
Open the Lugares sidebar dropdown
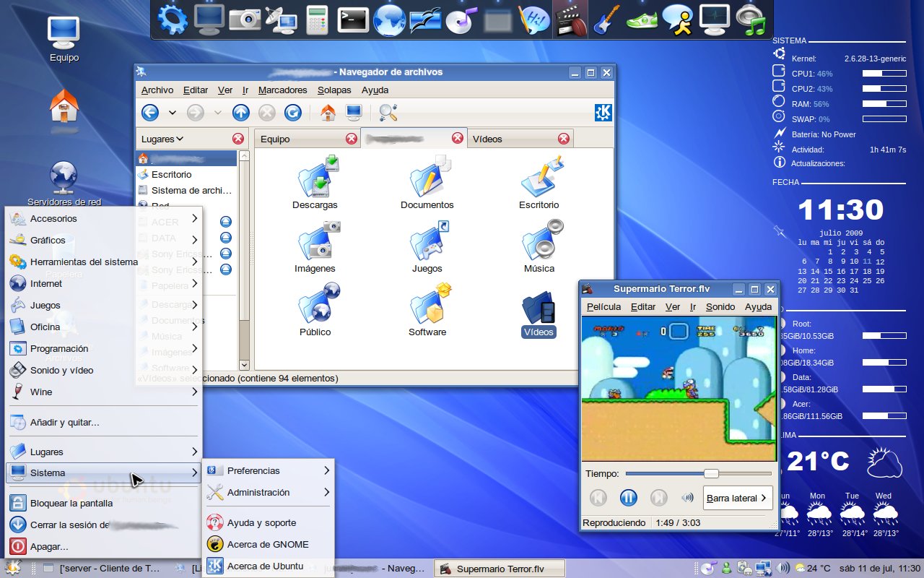tap(162, 139)
